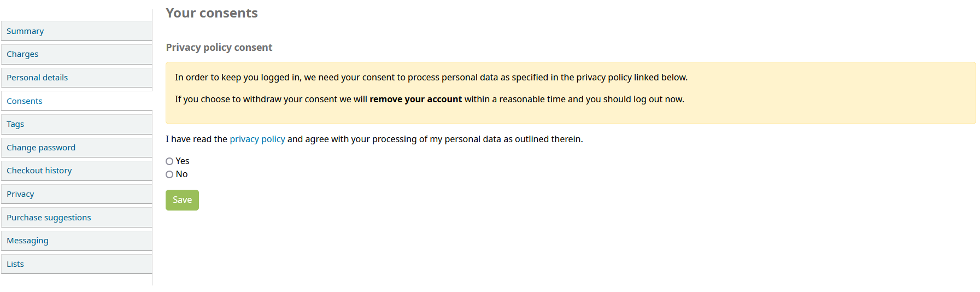Image resolution: width=980 pixels, height=292 pixels.
Task: Click the 'Yes' label text
Action: tap(183, 161)
